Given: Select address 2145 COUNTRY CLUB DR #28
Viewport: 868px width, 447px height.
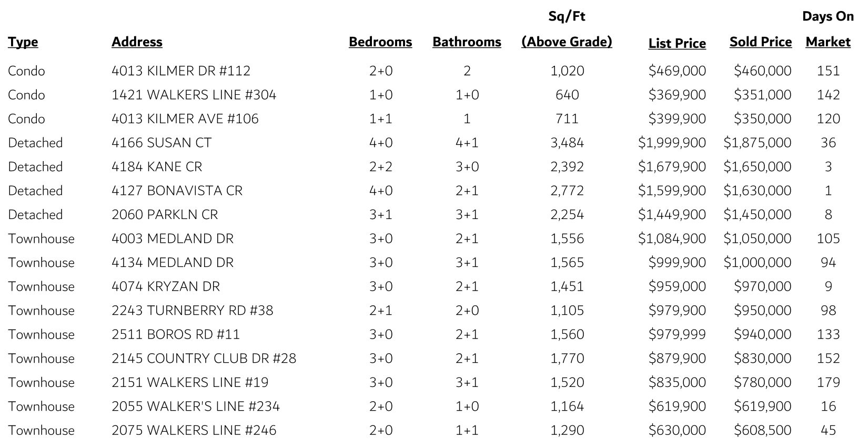Looking at the screenshot, I should 204,359.
